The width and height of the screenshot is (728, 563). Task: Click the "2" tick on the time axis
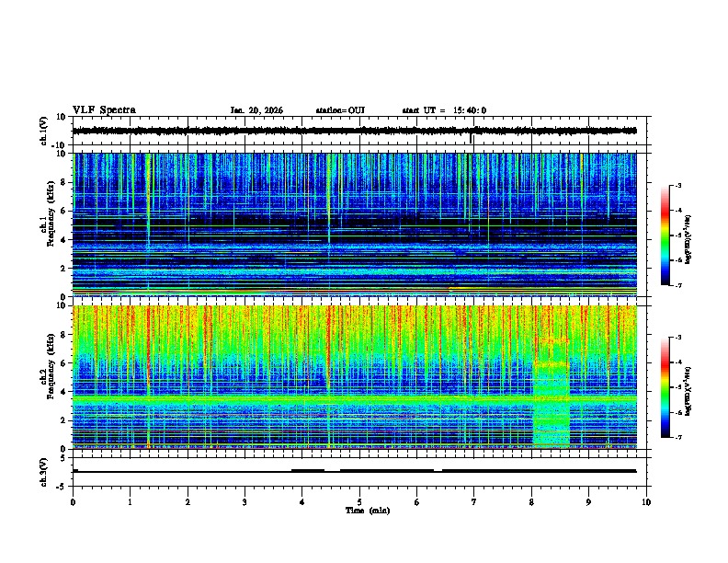point(188,501)
